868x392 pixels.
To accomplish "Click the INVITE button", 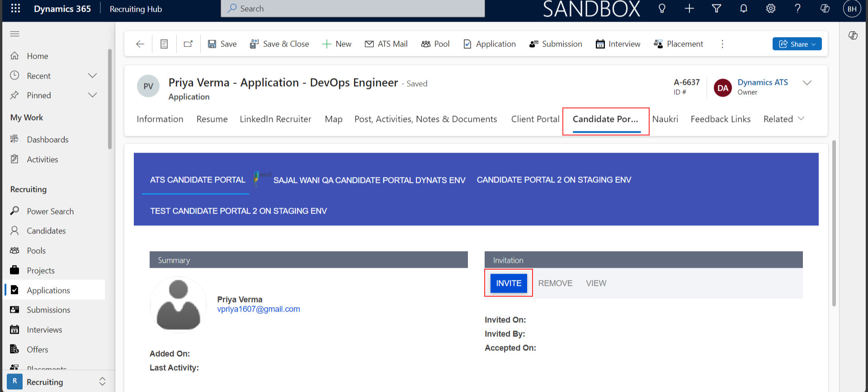I will (509, 283).
